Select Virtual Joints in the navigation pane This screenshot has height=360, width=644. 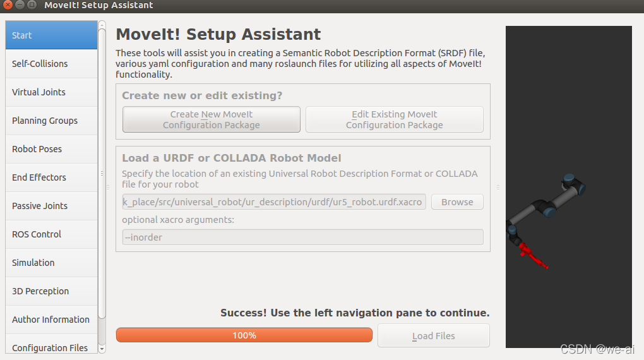39,92
